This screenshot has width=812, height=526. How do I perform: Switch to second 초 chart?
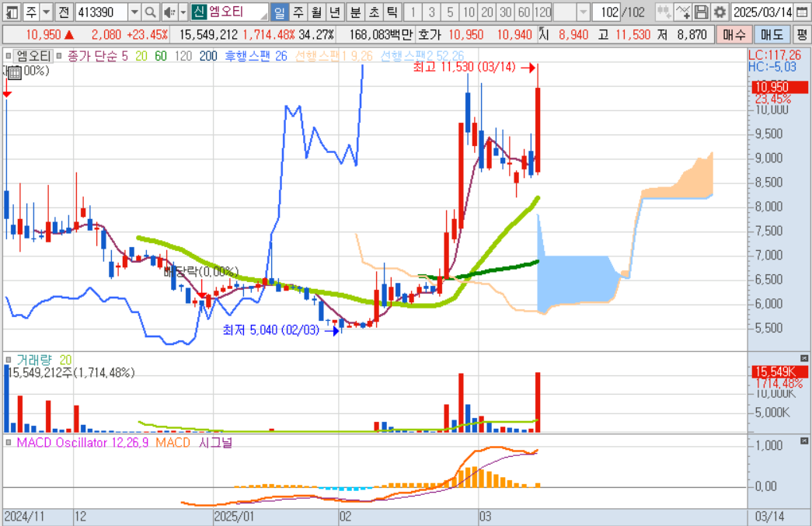tap(374, 12)
